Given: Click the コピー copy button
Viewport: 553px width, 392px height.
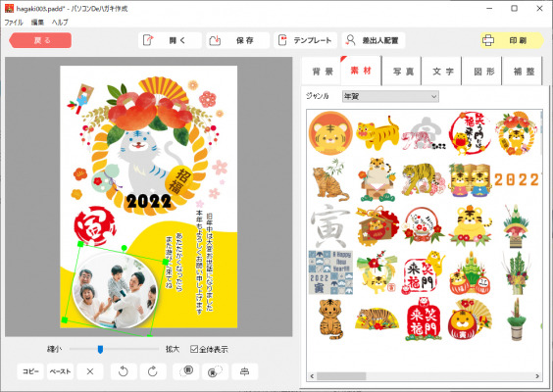Looking at the screenshot, I should point(30,371).
